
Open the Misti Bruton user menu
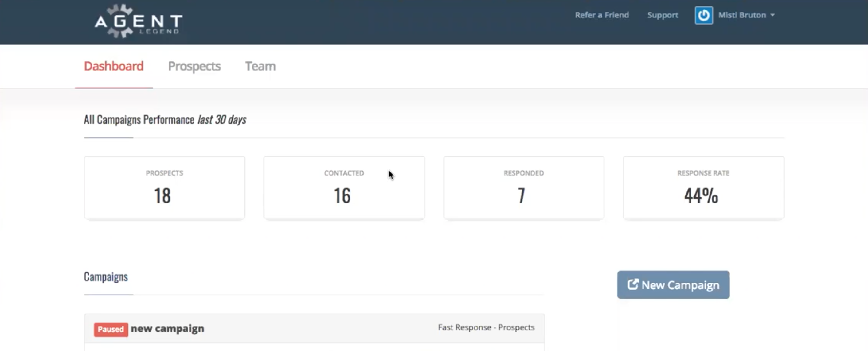[x=742, y=15]
